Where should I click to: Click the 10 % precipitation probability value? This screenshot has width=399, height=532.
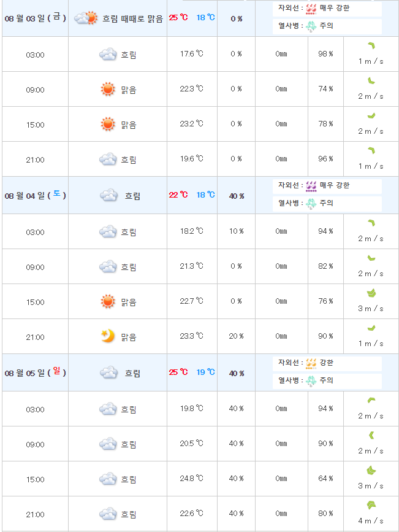click(236, 231)
